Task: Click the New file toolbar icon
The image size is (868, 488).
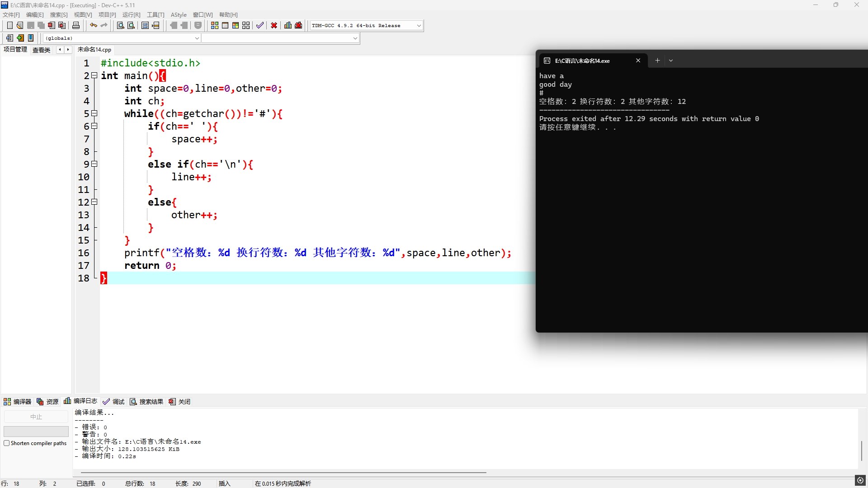Action: [9, 25]
